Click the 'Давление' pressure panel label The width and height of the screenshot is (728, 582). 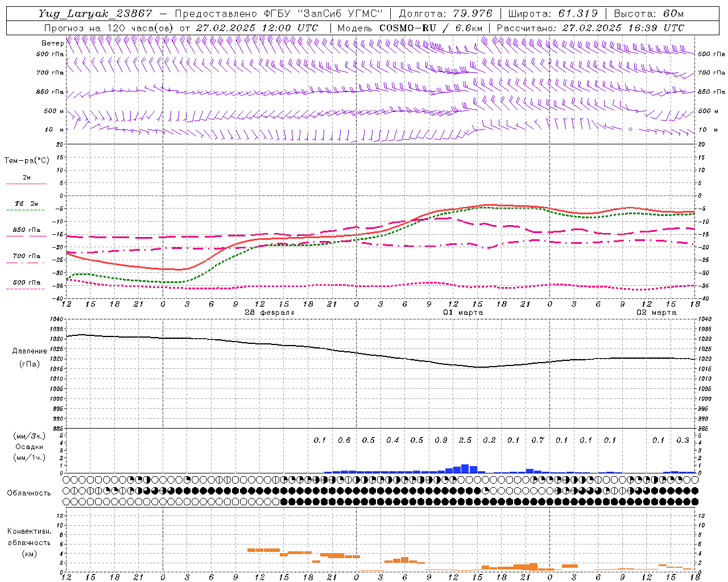click(x=30, y=351)
